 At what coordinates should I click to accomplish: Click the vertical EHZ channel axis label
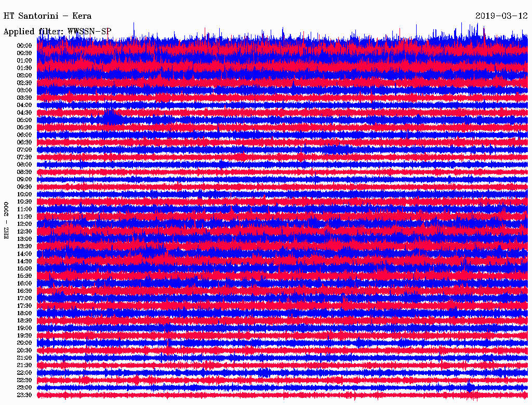pos(7,220)
